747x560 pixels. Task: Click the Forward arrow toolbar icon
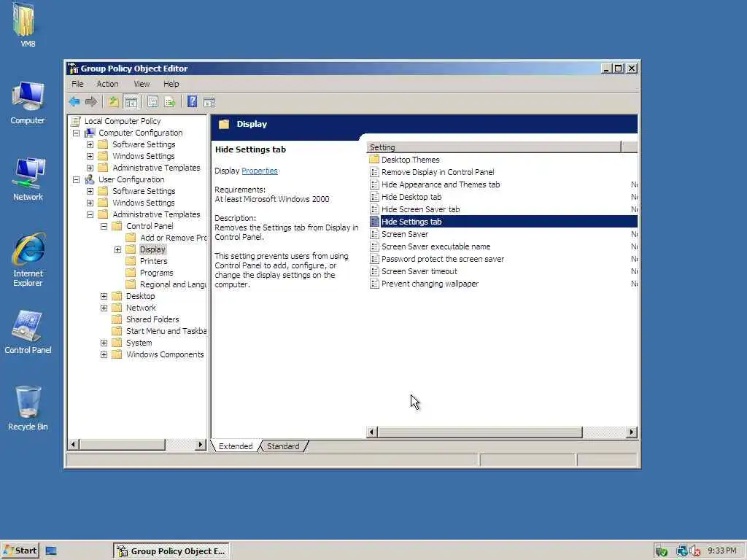(x=91, y=101)
